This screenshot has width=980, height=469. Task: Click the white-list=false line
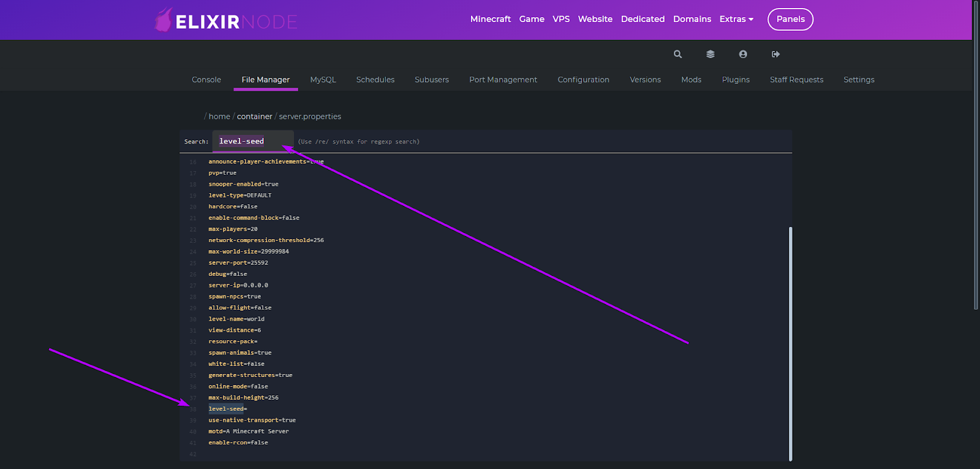coord(236,364)
